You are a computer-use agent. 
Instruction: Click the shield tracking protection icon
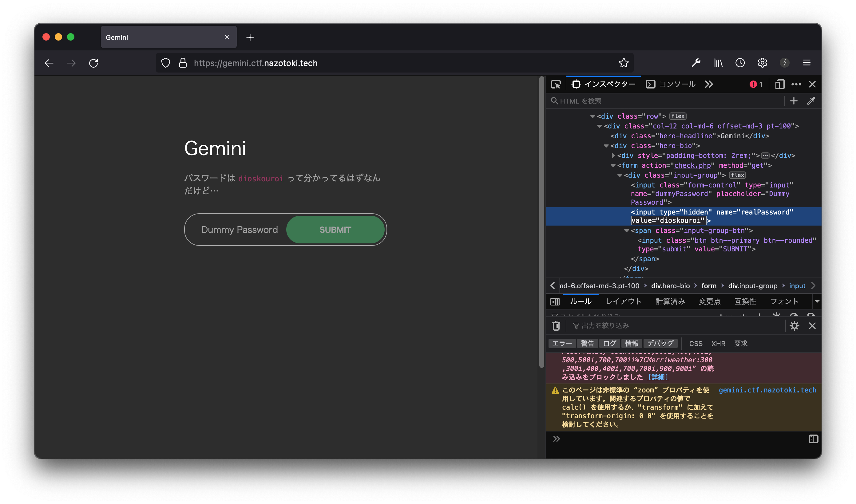[x=166, y=63]
